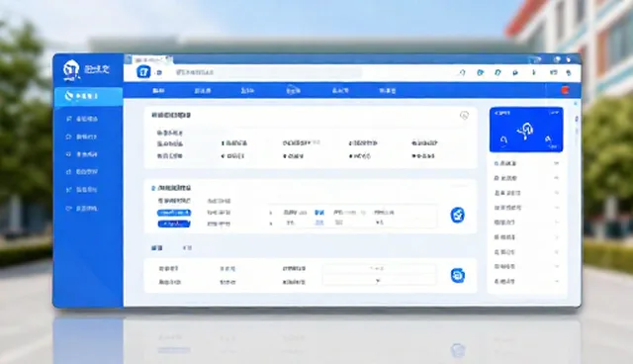
Task: Expand the eighth list row below the blue banner
Action: coord(526,266)
